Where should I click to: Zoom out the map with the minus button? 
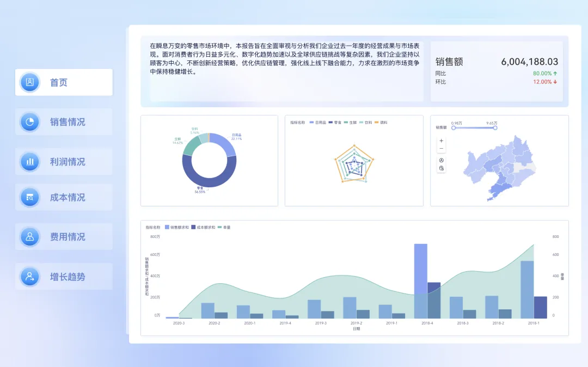(x=442, y=149)
